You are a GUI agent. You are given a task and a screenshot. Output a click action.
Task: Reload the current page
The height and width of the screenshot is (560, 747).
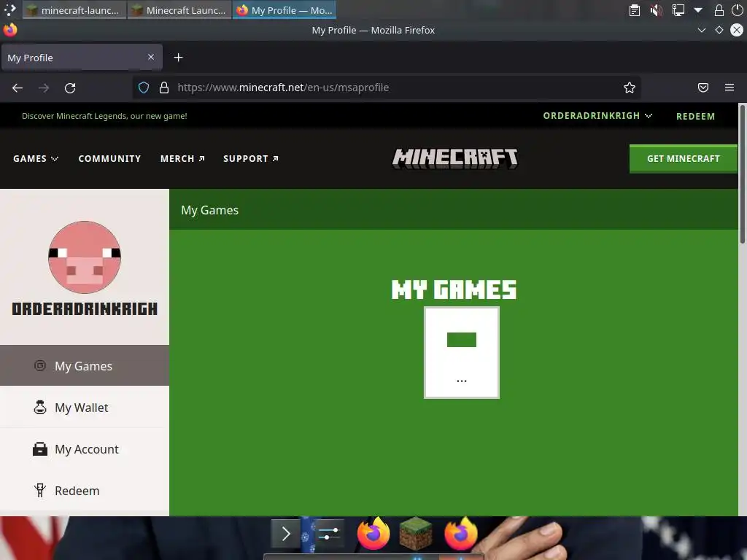point(70,87)
